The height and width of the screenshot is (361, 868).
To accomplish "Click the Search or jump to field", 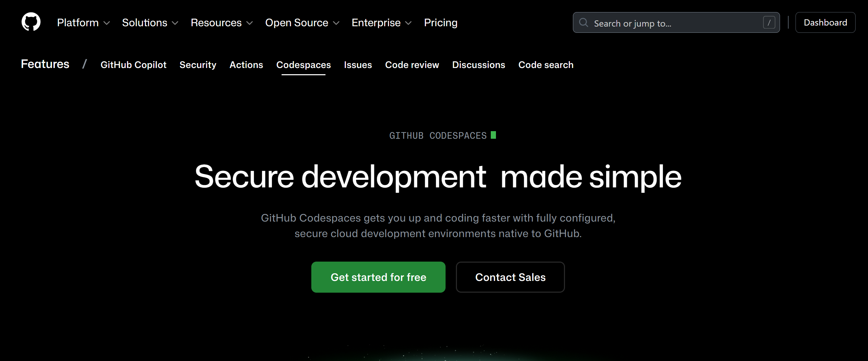I will click(676, 22).
